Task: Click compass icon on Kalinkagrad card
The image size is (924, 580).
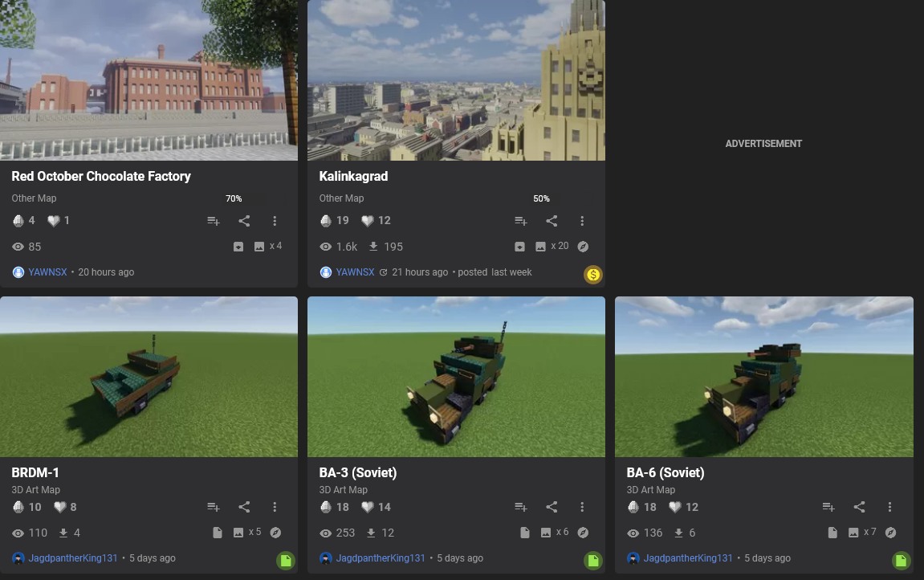Action: pos(583,247)
